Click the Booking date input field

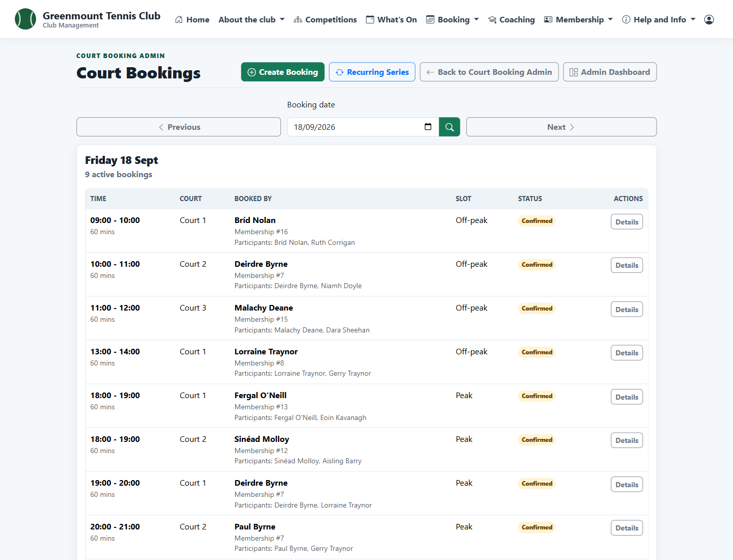click(x=363, y=127)
